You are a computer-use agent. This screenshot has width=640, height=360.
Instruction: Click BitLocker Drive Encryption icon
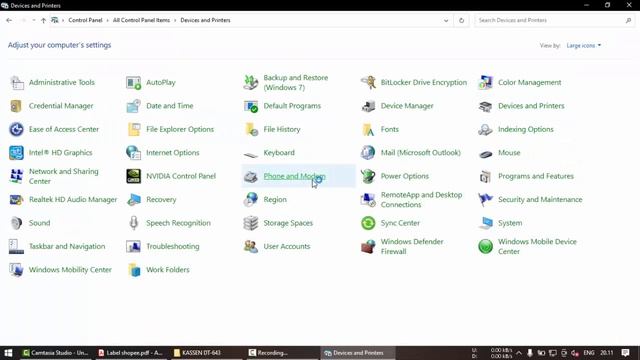[368, 83]
